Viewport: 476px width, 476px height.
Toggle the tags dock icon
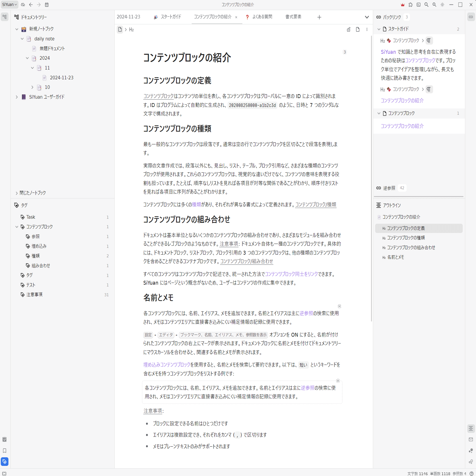tap(5, 462)
